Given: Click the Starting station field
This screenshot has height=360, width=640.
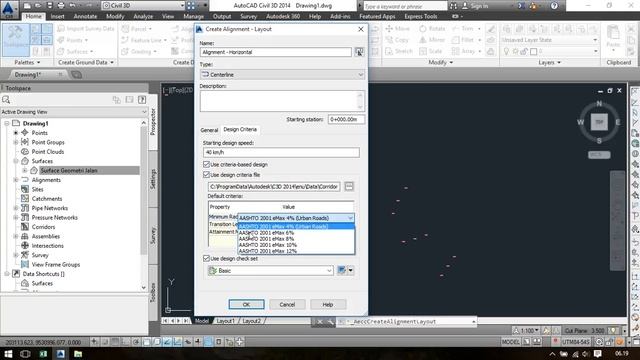Looking at the screenshot, I should (x=346, y=119).
